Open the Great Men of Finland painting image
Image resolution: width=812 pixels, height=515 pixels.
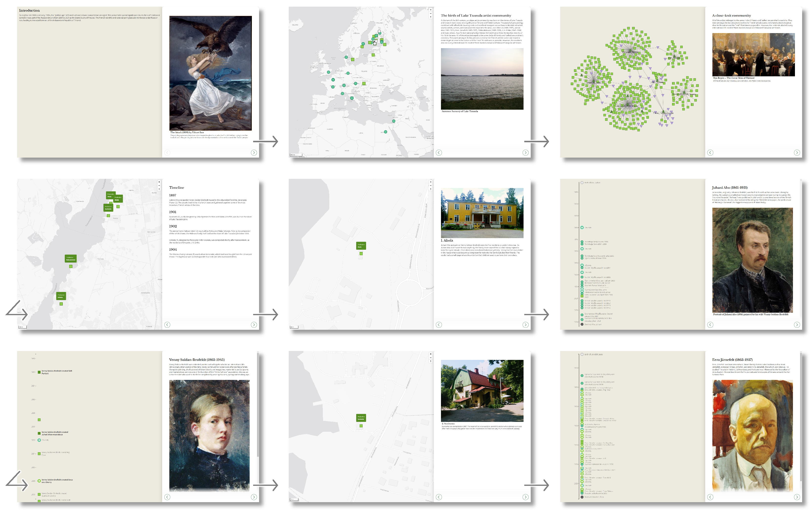coord(753,55)
